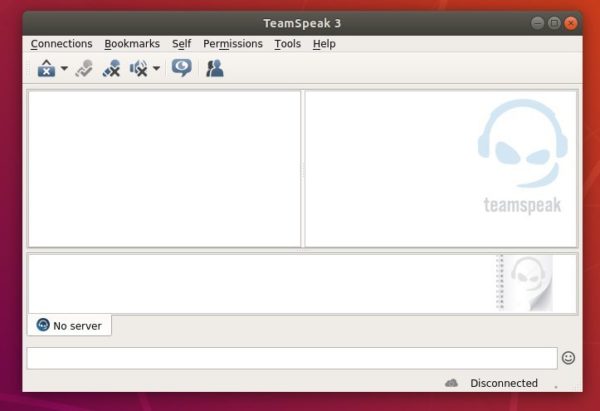Click the chat message input field
Screen dimensions: 600x411
(292, 358)
